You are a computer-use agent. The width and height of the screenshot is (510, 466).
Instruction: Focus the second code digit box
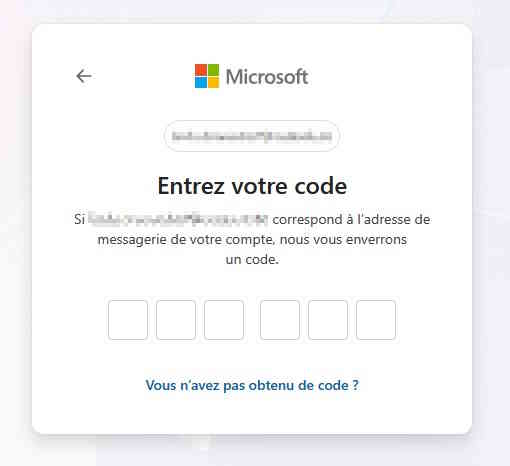click(176, 320)
